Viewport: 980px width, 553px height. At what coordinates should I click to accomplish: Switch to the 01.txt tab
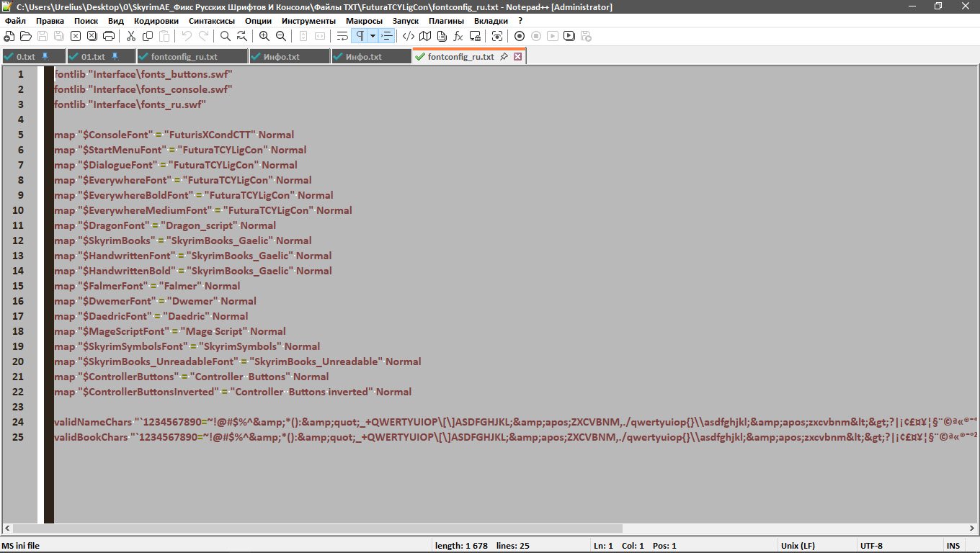pyautogui.click(x=93, y=56)
